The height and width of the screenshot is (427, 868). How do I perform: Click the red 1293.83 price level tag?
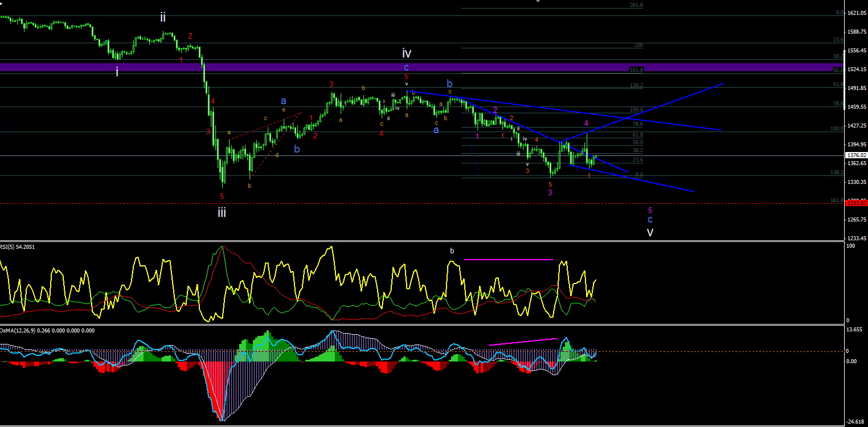point(857,203)
